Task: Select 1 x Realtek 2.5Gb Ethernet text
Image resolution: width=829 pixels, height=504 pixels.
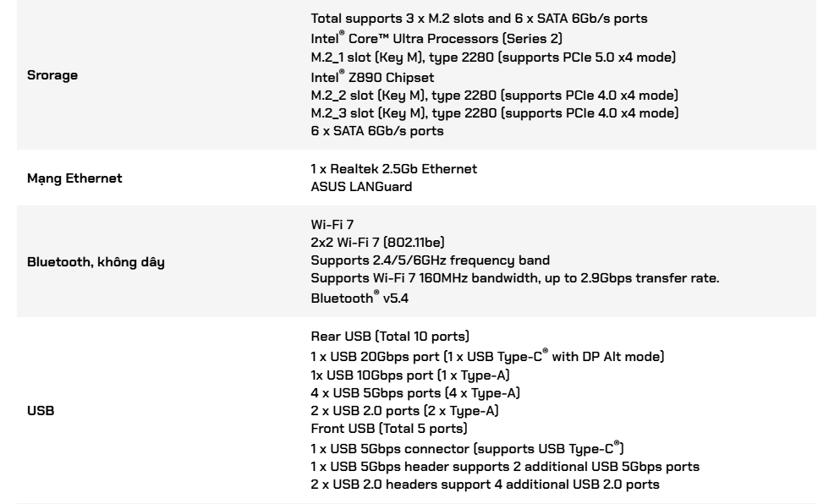Action: coord(394,169)
